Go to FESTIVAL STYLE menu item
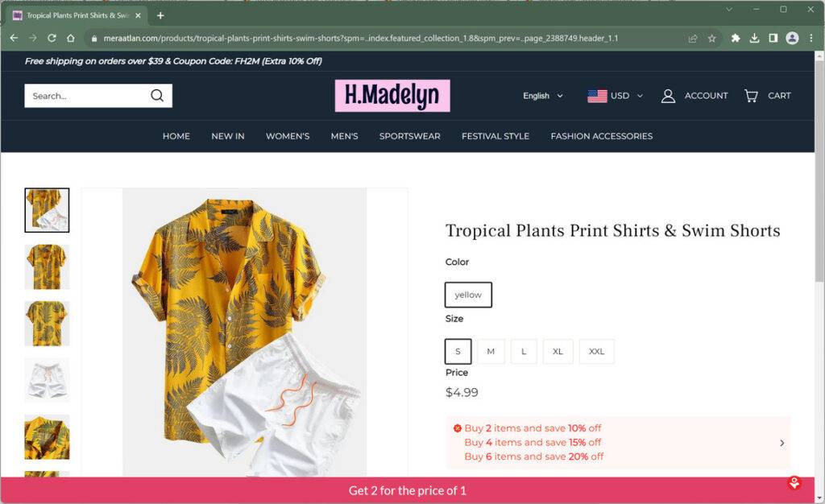The image size is (825, 504). (495, 136)
